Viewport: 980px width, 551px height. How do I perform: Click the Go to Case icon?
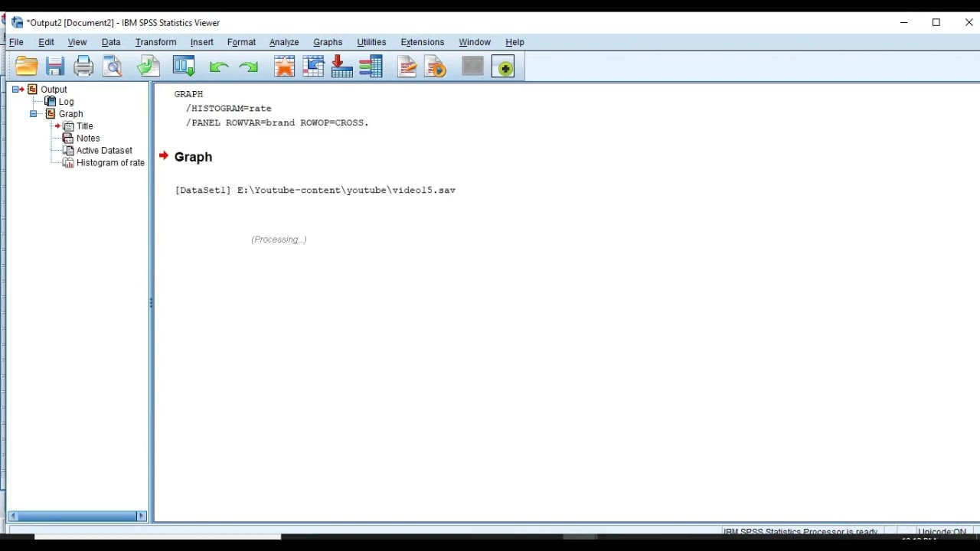pos(313,67)
